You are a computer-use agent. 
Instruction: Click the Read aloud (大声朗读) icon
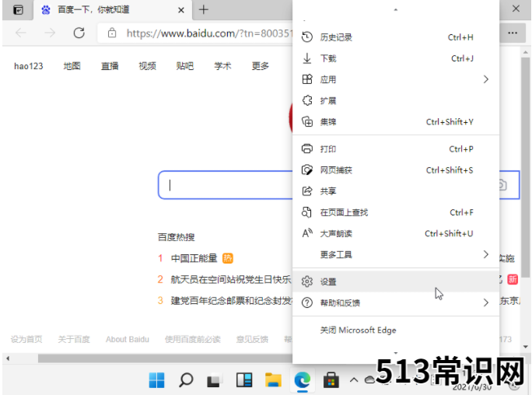click(307, 233)
